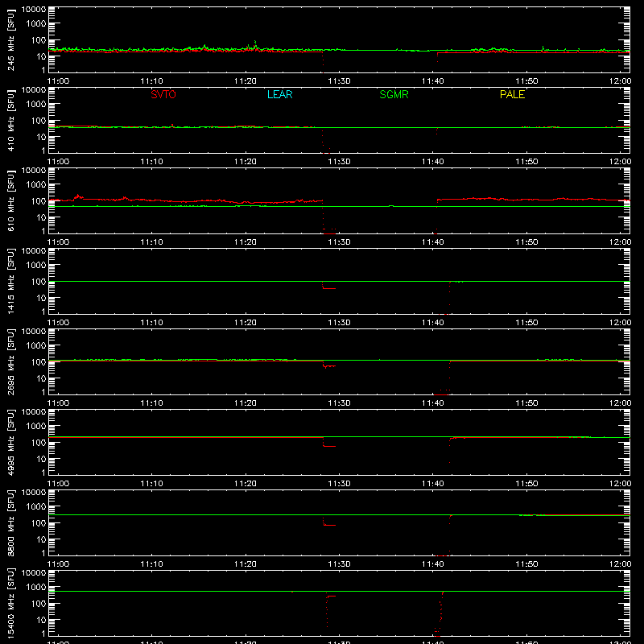Click the yellow PALE station label

pyautogui.click(x=512, y=94)
